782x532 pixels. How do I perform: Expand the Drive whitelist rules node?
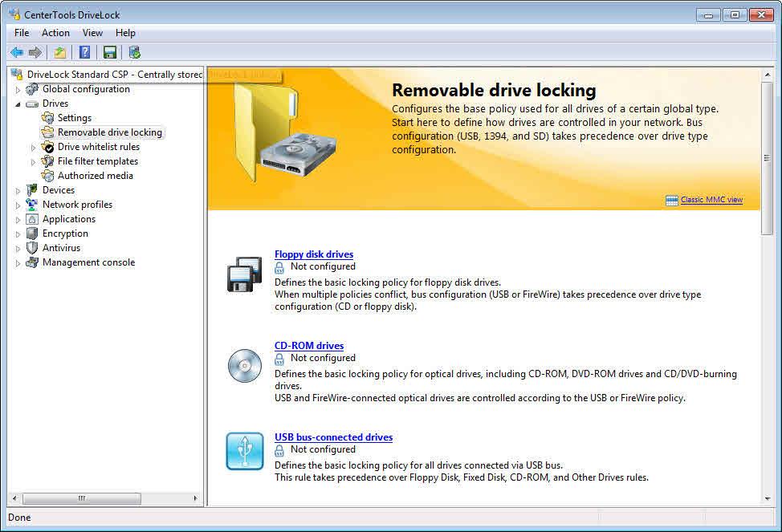pyautogui.click(x=34, y=148)
